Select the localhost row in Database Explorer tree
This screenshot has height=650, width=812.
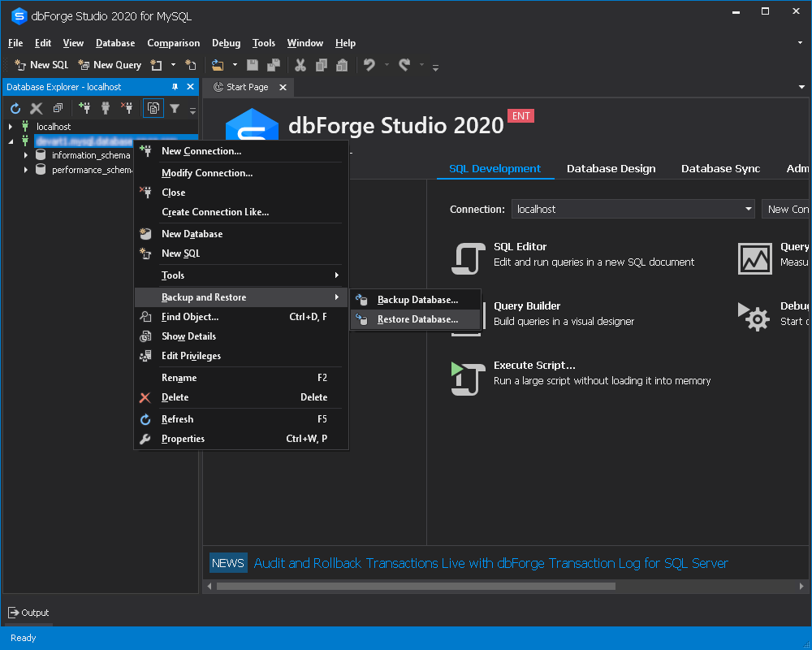54,127
